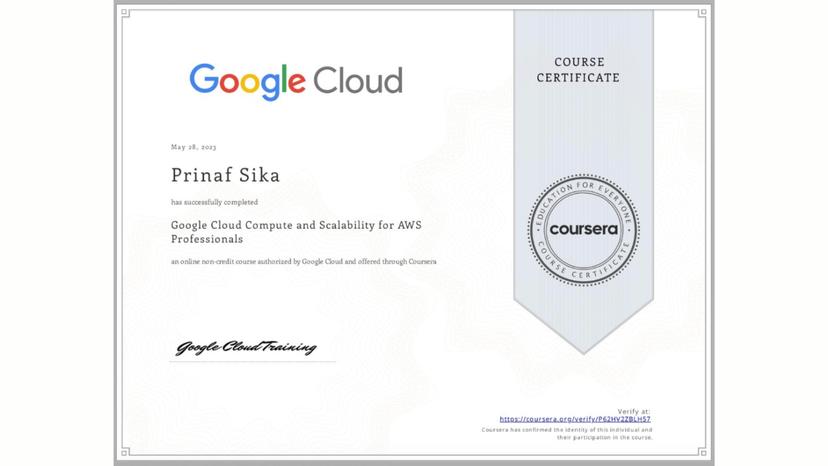
Task: Click the "Verify at:" label
Action: [634, 411]
